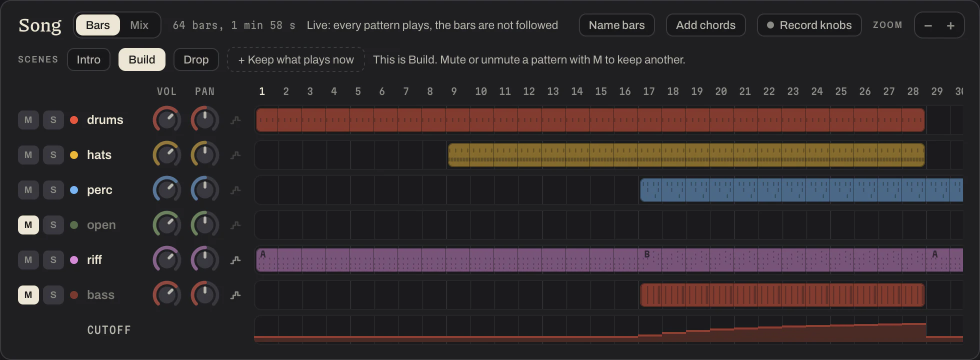The image size is (980, 360).
Task: Solo the drums track
Action: coord(53,120)
